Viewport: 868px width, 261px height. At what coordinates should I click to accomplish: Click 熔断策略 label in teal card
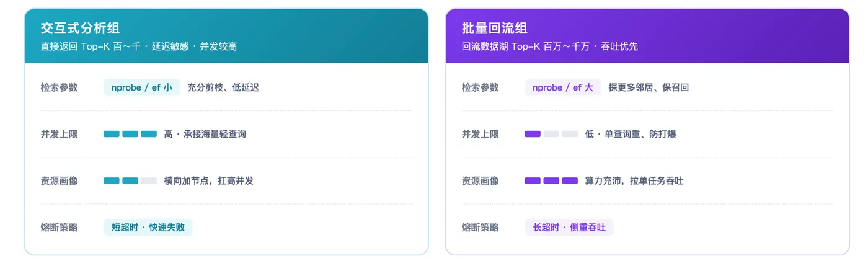pos(60,227)
